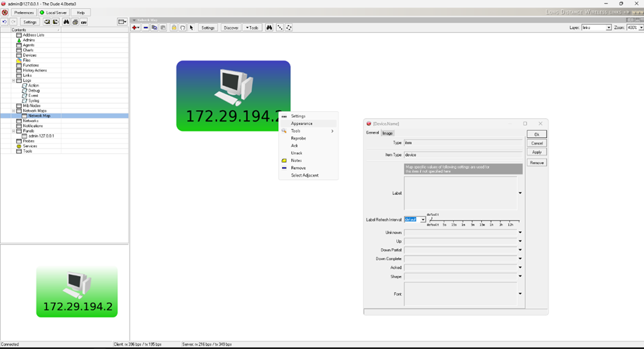Select Devices in the Contents tree
Image resolution: width=644 pixels, height=349 pixels.
pos(30,55)
